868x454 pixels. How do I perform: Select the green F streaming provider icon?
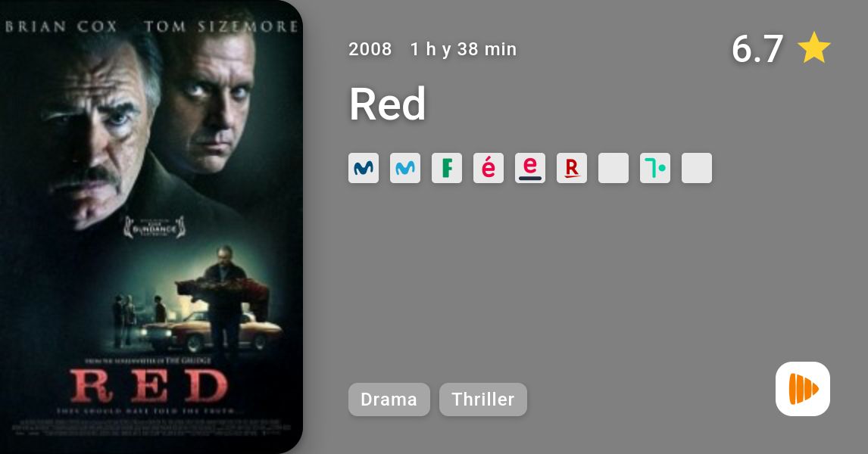point(447,168)
